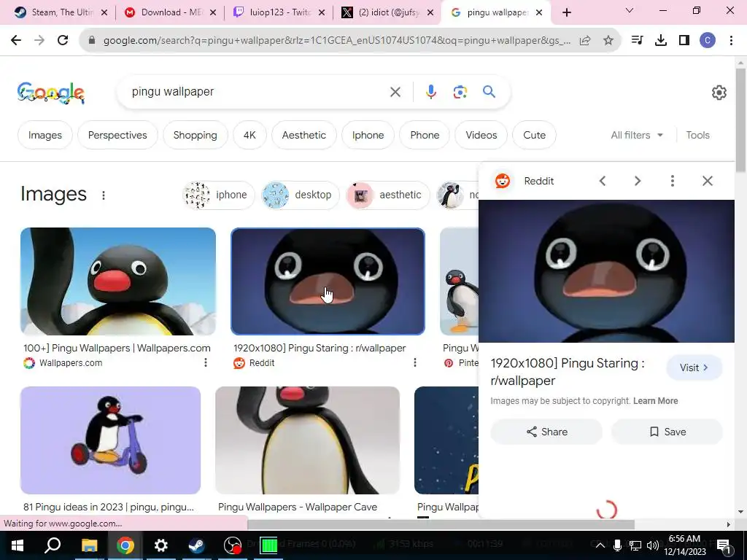
Task: Open search Tools
Action: pyautogui.click(x=697, y=135)
